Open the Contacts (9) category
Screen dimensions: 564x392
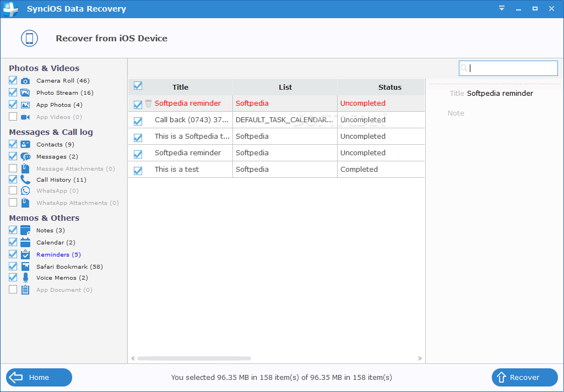tap(55, 145)
